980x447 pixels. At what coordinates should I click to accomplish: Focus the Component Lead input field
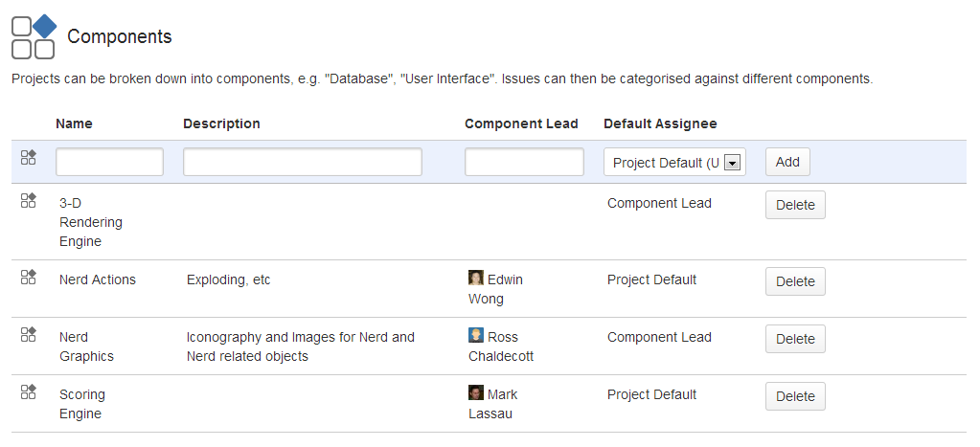pos(524,162)
